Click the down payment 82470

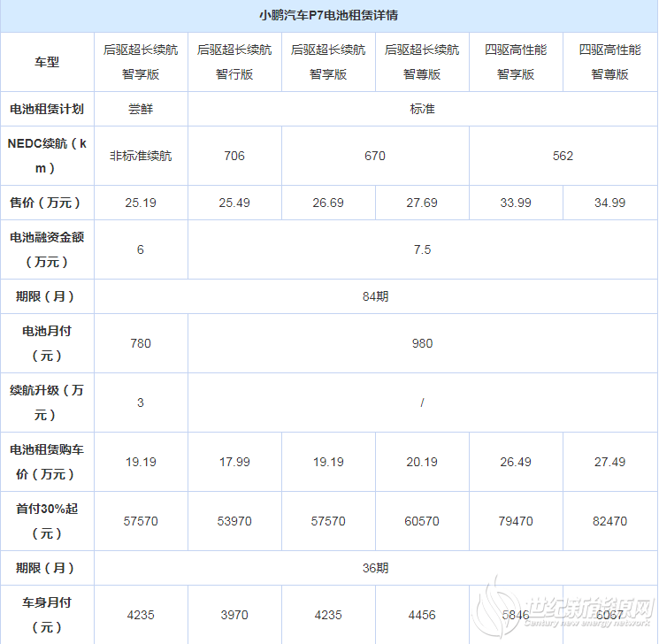click(x=609, y=521)
